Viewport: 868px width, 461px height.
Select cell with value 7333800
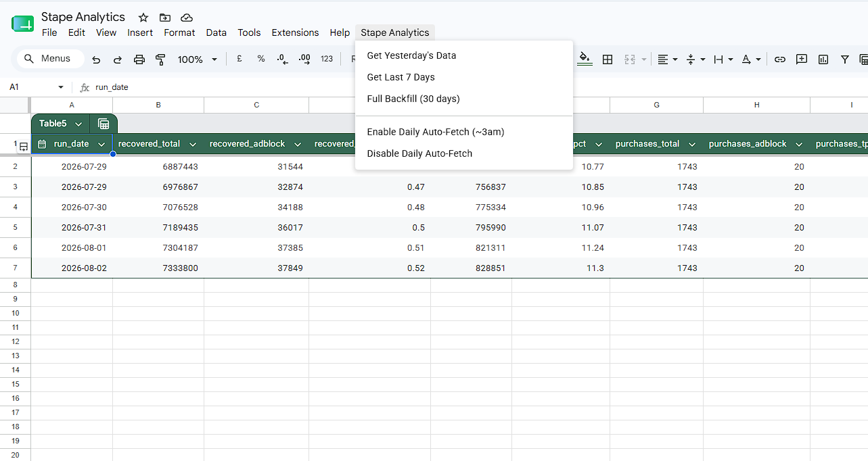click(158, 268)
